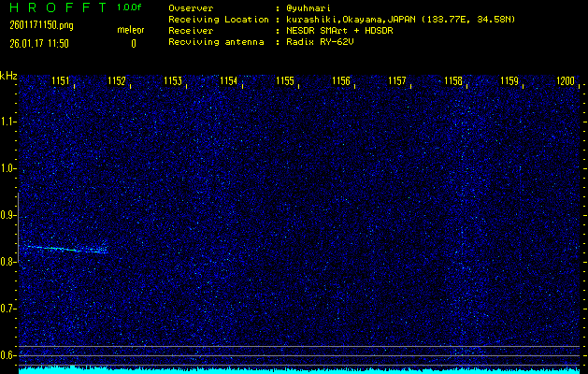The height and width of the screenshot is (374, 588).
Task: Select the 1156 time marker
Action: 341,81
